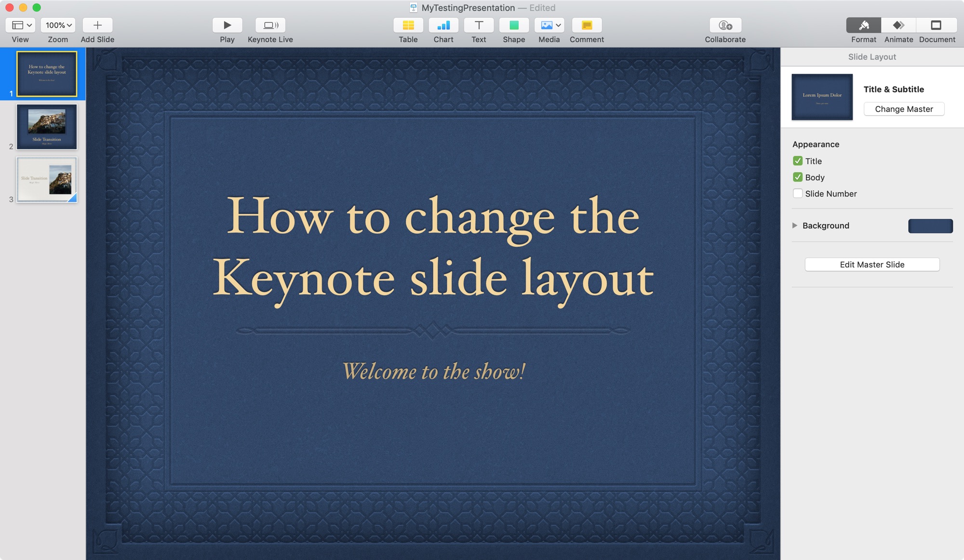This screenshot has height=560, width=964.
Task: Switch to the Animate inspector
Action: pyautogui.click(x=898, y=25)
